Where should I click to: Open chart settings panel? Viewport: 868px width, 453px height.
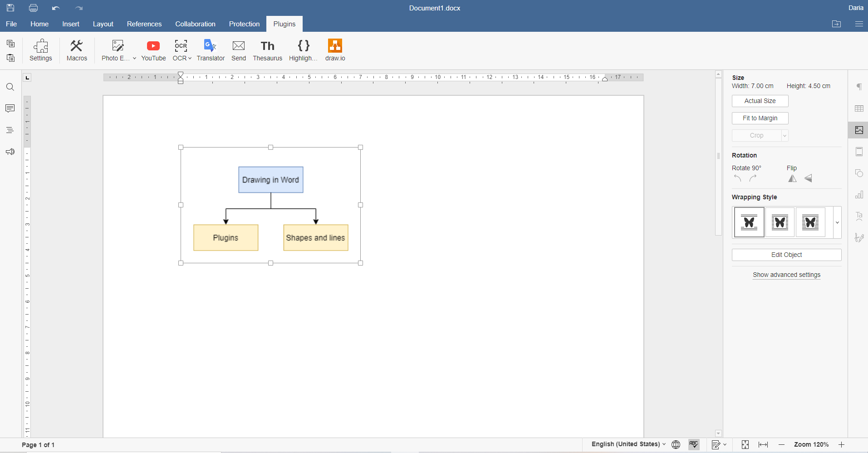click(x=859, y=195)
